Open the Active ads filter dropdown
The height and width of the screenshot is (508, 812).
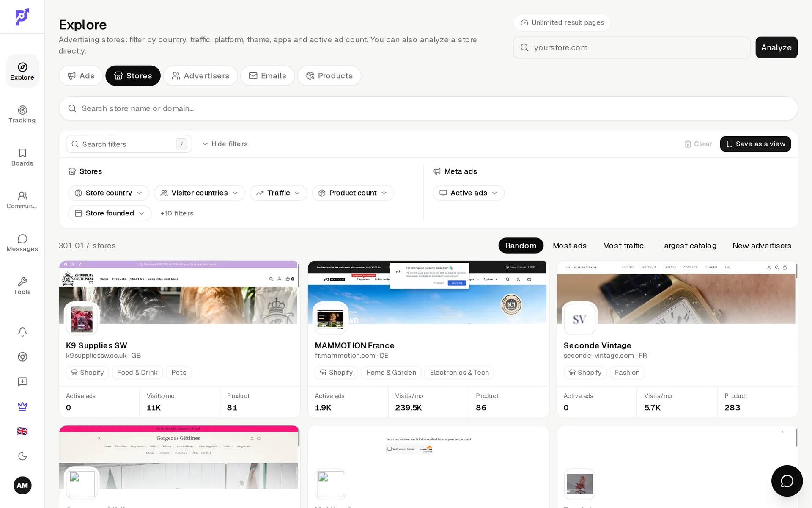pyautogui.click(x=469, y=193)
